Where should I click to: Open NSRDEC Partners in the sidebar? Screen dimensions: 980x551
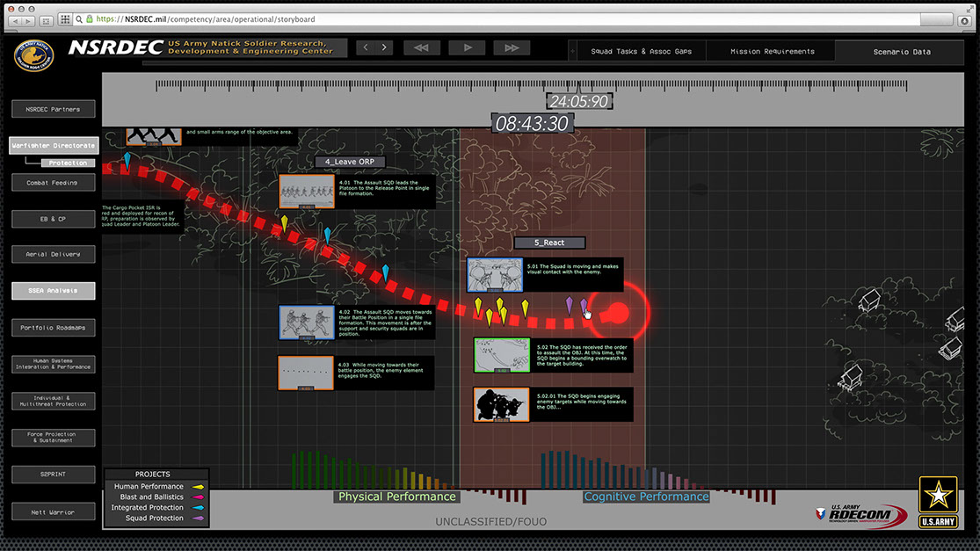coord(53,109)
